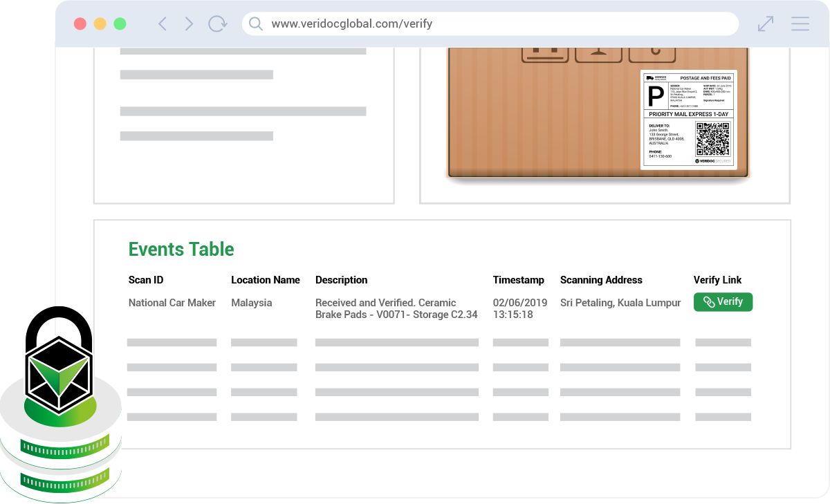Image resolution: width=830 pixels, height=504 pixels.
Task: Click the Sri Petaling, Kuala Lumpur address cell
Action: [620, 303]
